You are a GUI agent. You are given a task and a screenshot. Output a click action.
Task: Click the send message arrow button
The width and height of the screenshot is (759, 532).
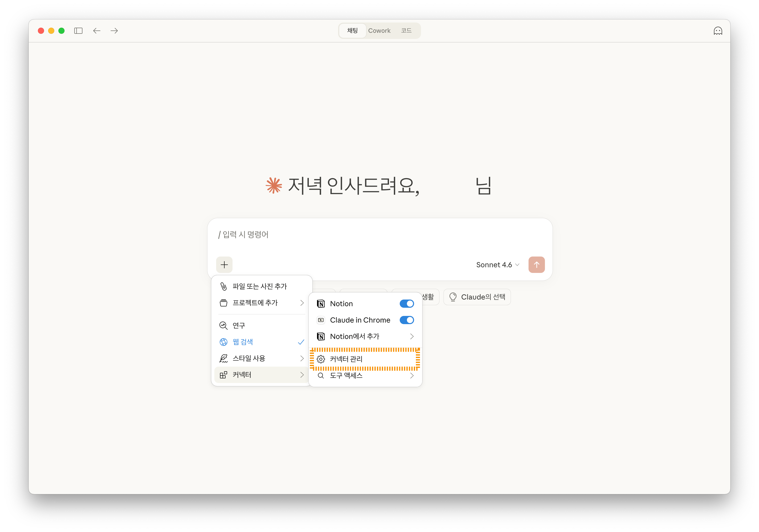[x=536, y=264]
